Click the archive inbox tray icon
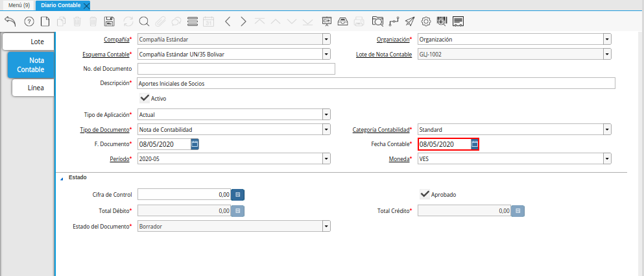 tap(343, 21)
